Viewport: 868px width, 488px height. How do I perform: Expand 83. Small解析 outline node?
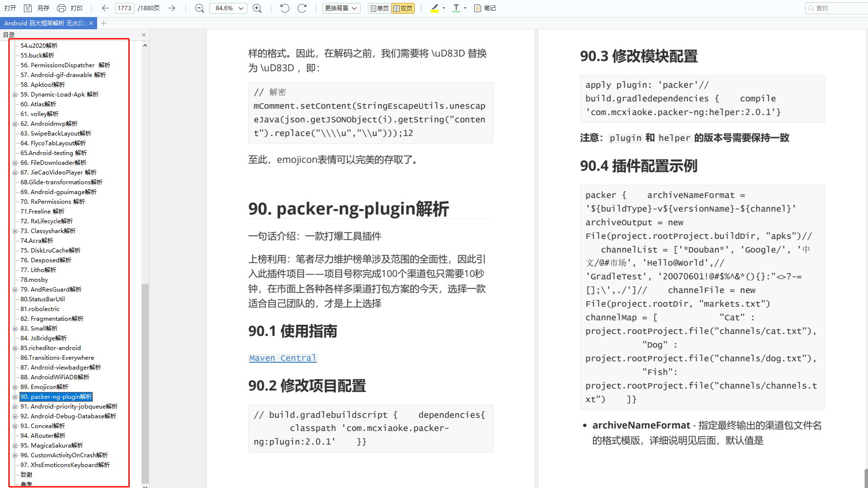pos(15,329)
